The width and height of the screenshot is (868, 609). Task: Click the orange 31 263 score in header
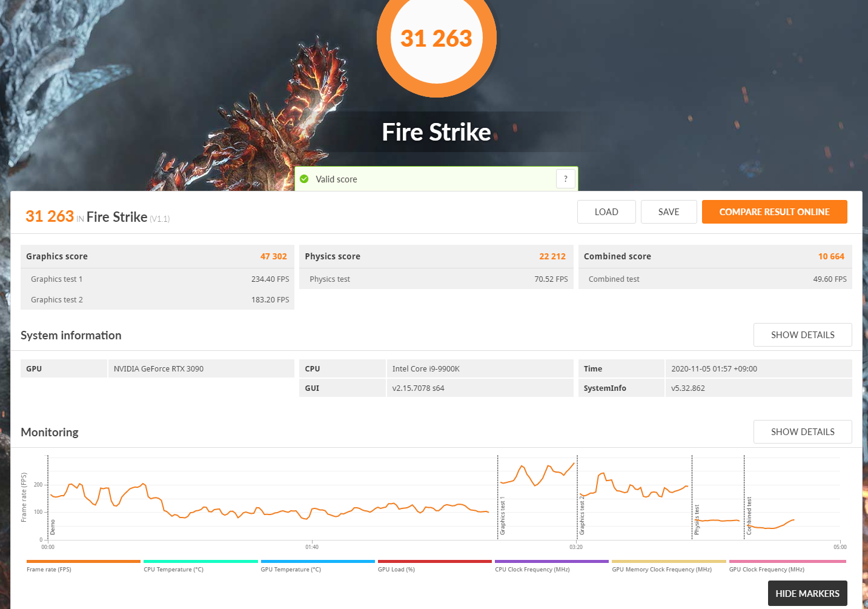[x=50, y=216]
